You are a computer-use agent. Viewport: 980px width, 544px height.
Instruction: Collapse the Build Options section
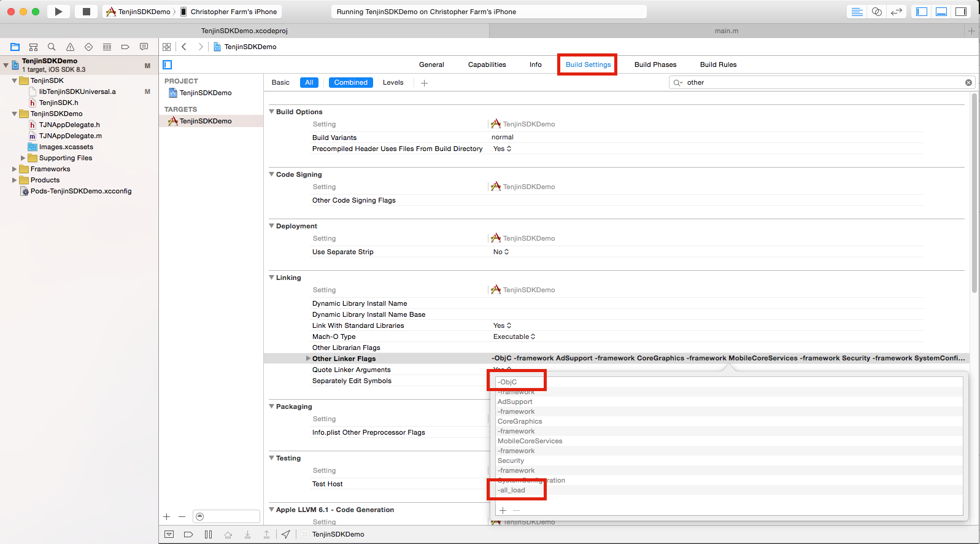272,112
